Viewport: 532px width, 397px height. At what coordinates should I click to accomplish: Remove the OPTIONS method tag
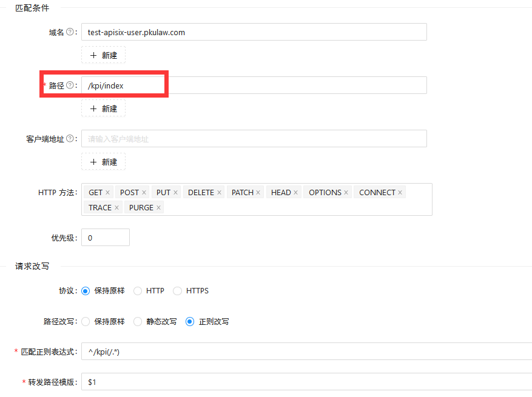click(346, 193)
